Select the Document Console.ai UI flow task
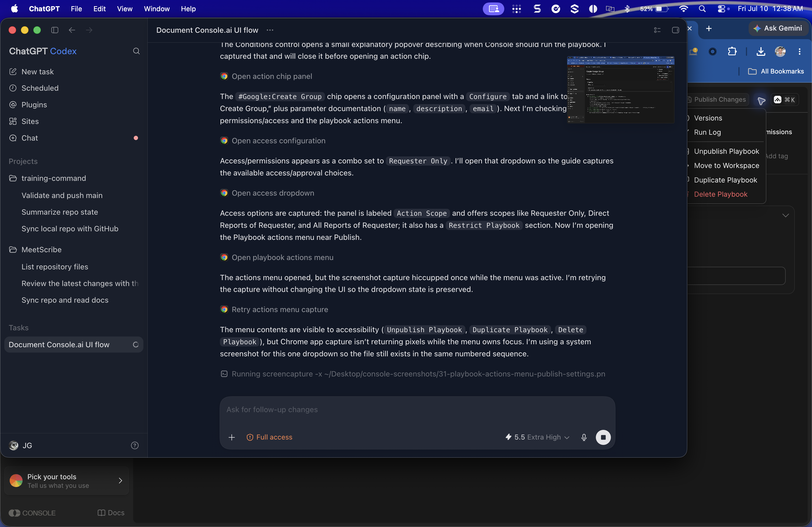 pyautogui.click(x=74, y=345)
